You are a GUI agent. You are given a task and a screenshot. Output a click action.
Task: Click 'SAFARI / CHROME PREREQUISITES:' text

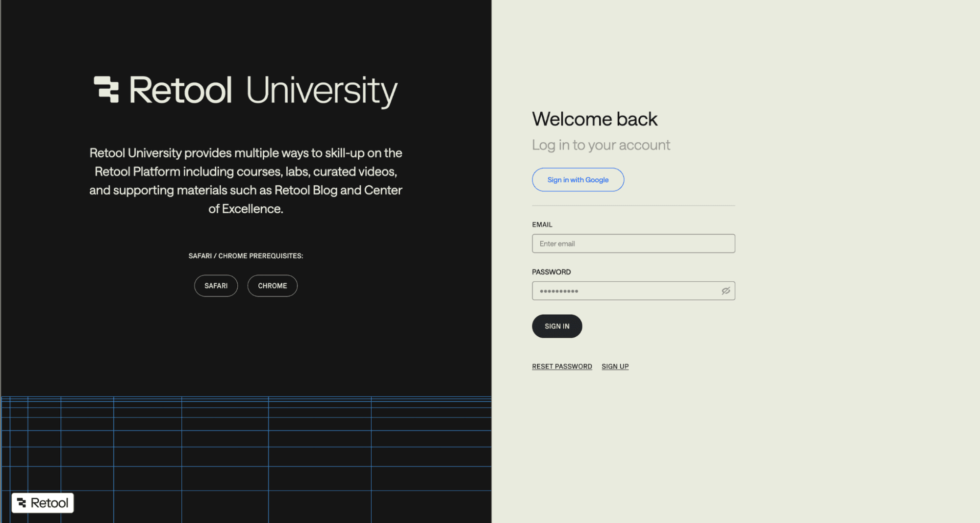[246, 256]
